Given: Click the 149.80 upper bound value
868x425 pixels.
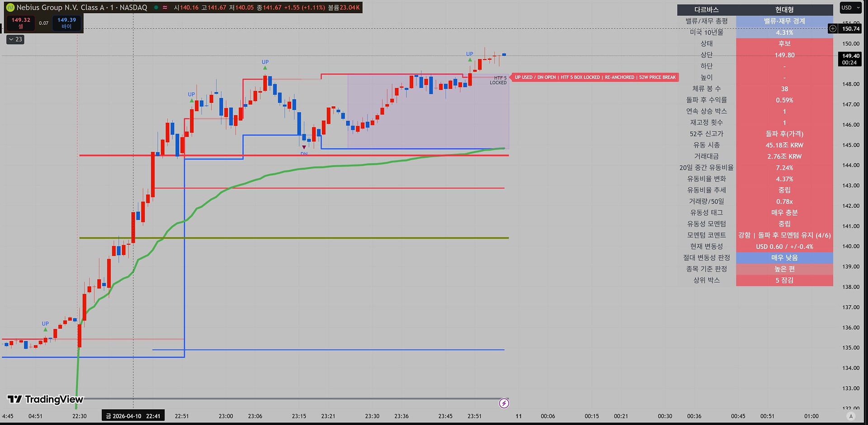Looking at the screenshot, I should point(784,55).
